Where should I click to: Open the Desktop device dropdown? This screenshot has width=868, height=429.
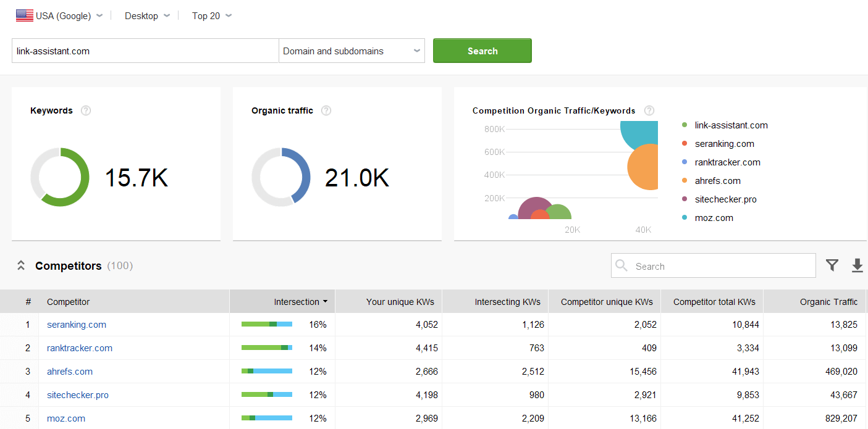pos(147,16)
